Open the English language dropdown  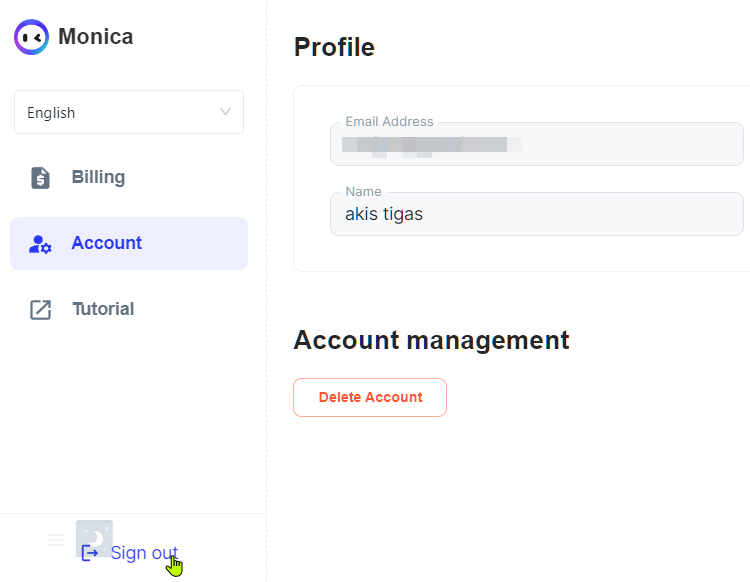pos(128,112)
